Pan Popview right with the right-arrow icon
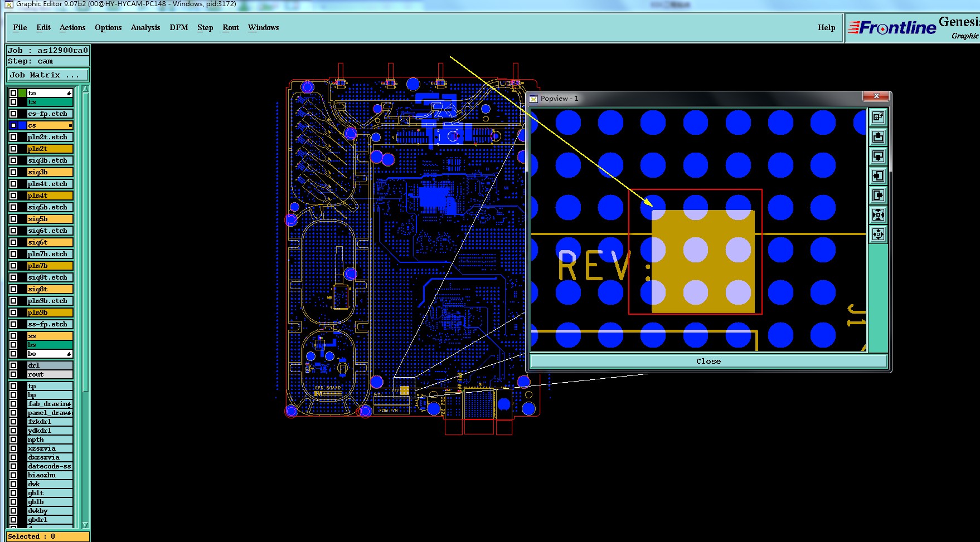The width and height of the screenshot is (980, 542). click(x=878, y=196)
